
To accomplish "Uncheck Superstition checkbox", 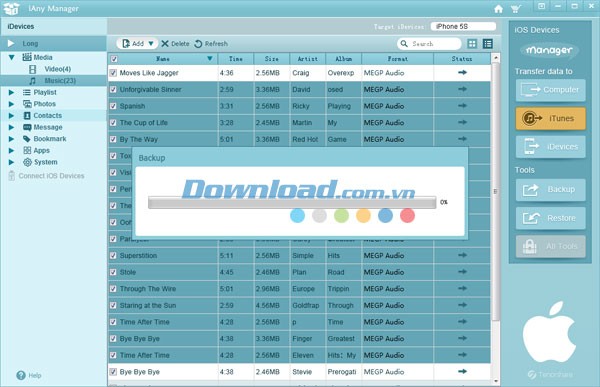I will [x=113, y=255].
